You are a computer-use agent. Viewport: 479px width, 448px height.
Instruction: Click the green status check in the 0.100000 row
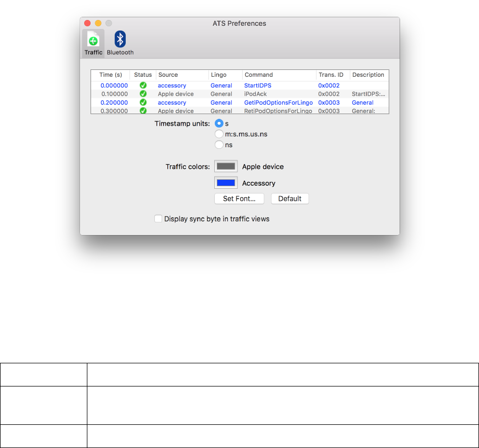[x=143, y=94]
